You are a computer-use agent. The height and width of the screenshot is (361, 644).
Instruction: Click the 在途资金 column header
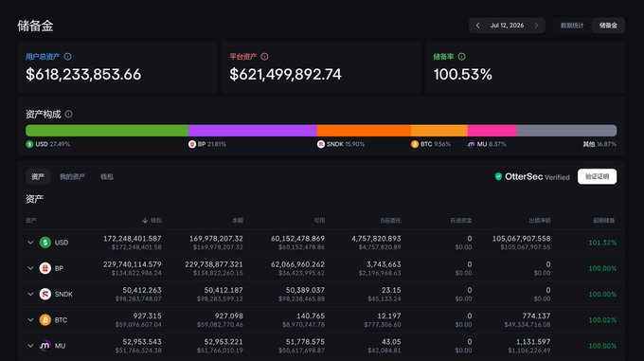(461, 221)
